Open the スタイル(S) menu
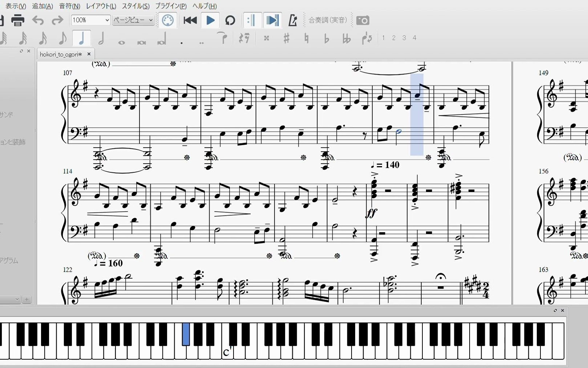 (x=135, y=6)
